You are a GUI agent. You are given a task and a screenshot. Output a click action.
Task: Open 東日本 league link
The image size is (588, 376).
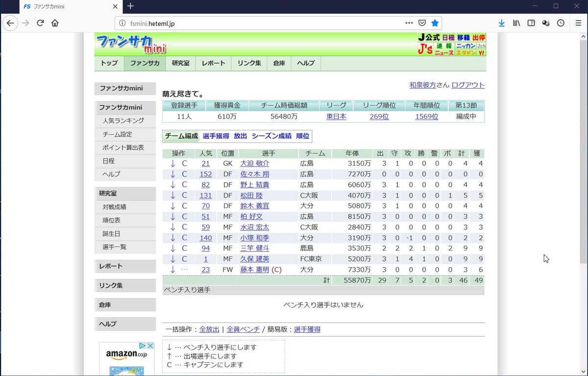pos(336,117)
